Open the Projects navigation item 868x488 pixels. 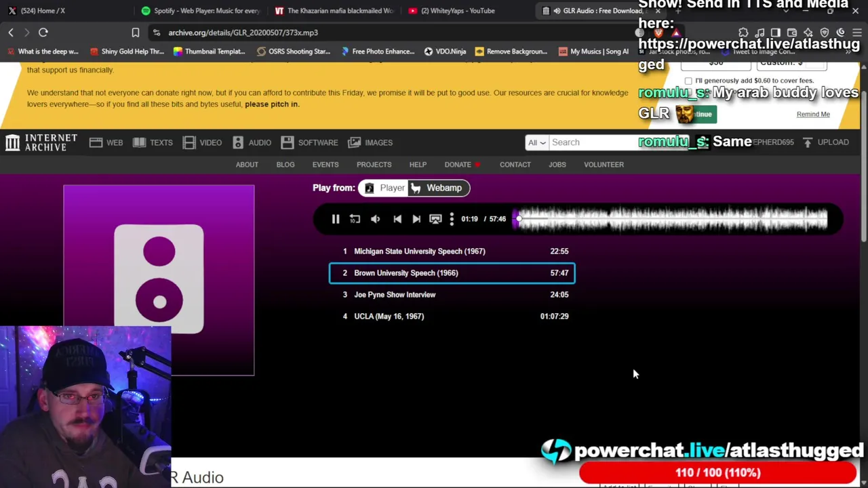(x=374, y=165)
